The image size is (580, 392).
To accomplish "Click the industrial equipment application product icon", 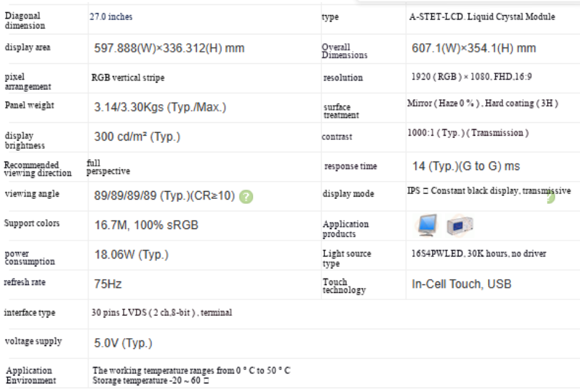I will pos(460,225).
